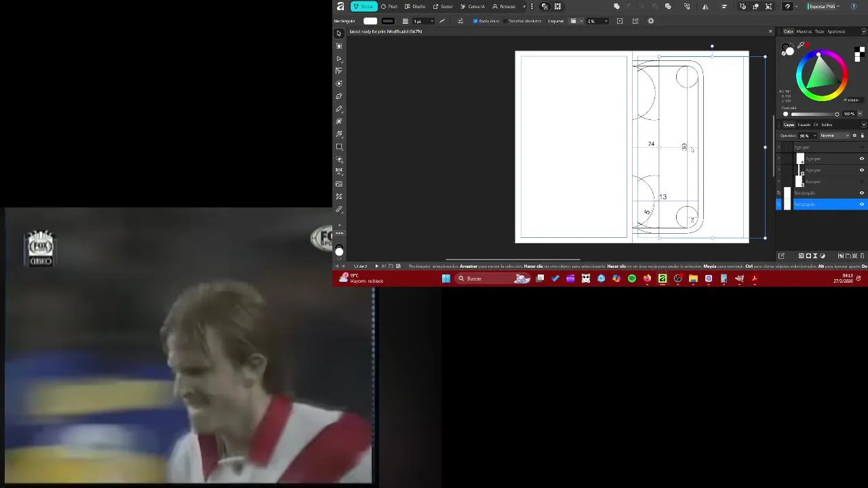
Task: Click the alignment icon in top toolbar
Action: pyautogui.click(x=724, y=6)
